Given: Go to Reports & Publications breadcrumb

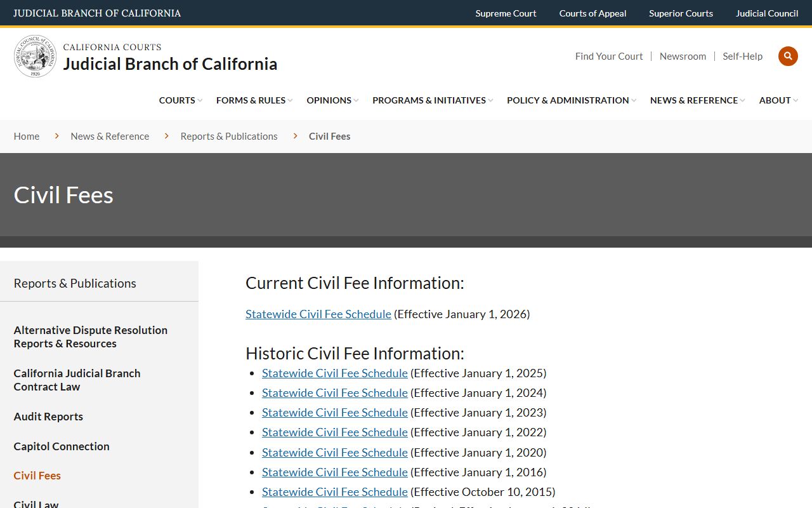Looking at the screenshot, I should pos(229,136).
